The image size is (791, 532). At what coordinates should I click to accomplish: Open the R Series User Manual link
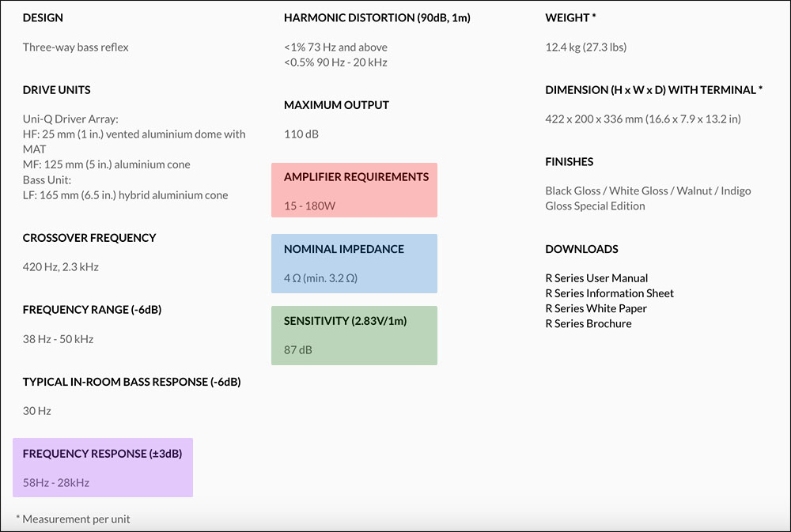point(596,278)
